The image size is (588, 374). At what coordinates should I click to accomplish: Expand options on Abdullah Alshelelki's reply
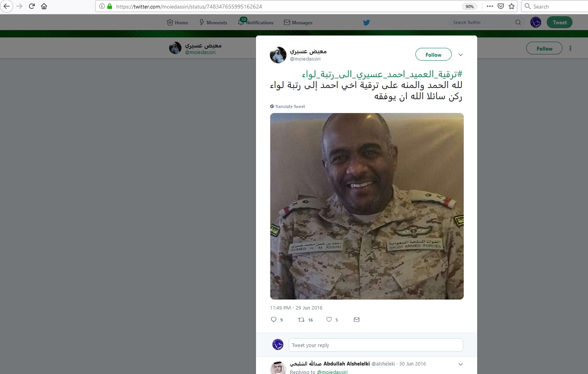pyautogui.click(x=461, y=364)
